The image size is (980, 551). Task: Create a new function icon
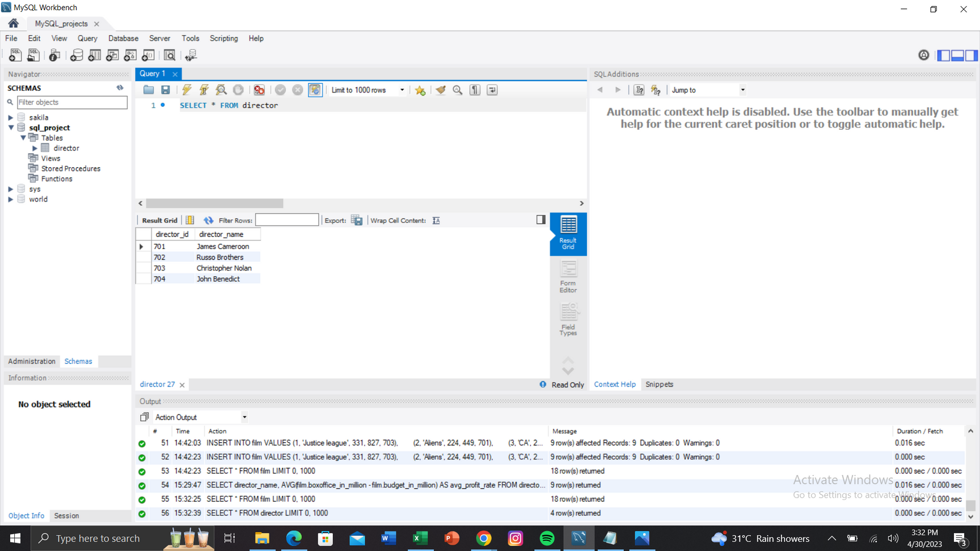[x=148, y=55]
